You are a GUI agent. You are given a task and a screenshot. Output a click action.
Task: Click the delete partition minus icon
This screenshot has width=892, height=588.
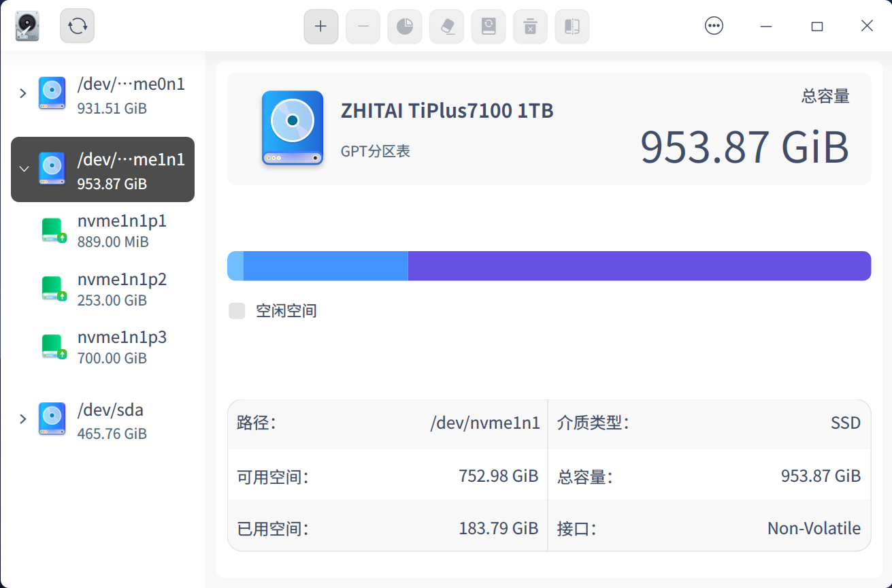(363, 26)
